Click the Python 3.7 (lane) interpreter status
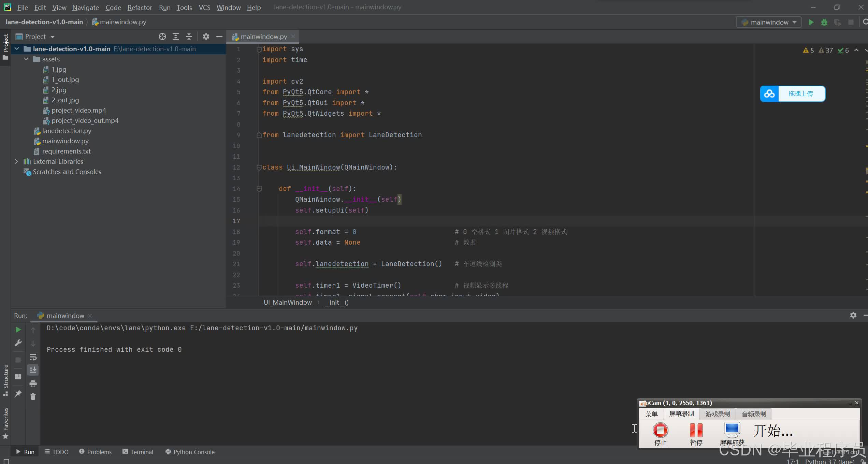The height and width of the screenshot is (464, 868). pos(830,461)
